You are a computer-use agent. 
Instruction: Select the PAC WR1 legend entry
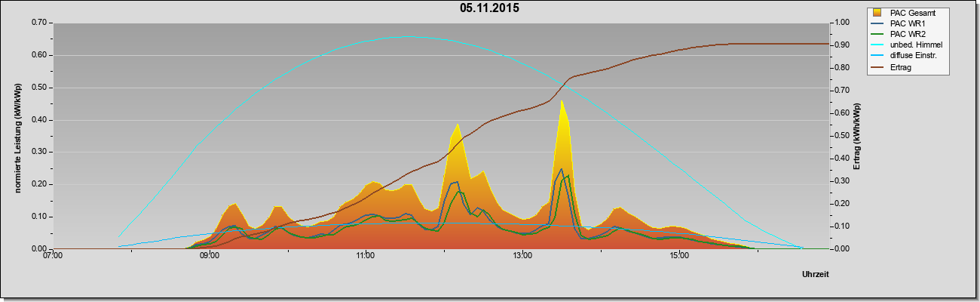898,23
